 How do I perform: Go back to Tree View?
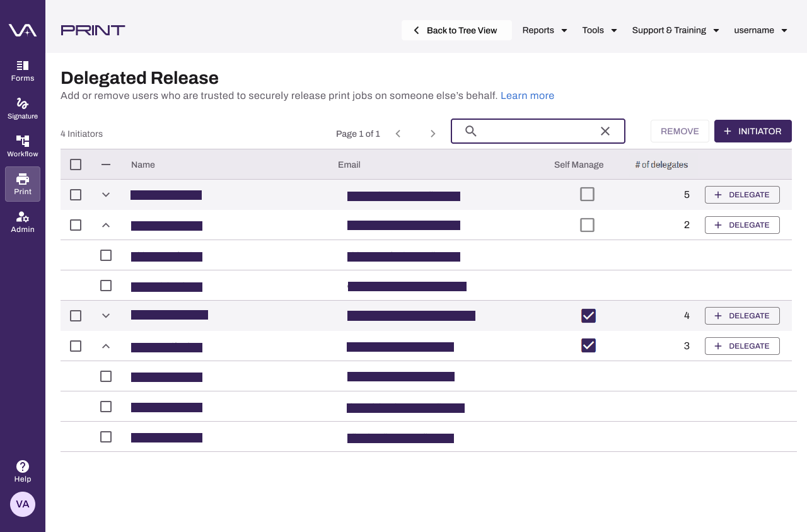pos(456,30)
